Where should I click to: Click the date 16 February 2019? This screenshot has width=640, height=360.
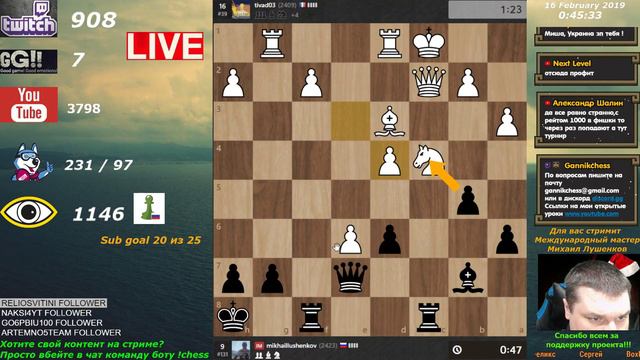click(x=585, y=5)
